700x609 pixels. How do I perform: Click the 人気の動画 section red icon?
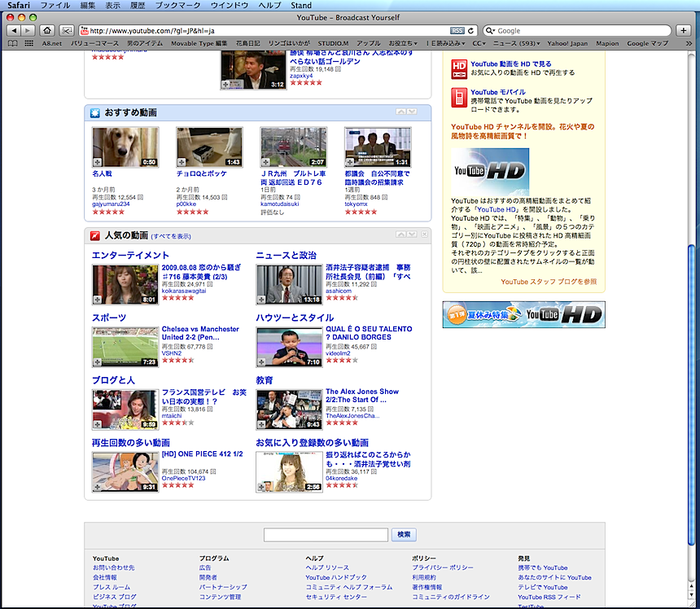(x=95, y=235)
